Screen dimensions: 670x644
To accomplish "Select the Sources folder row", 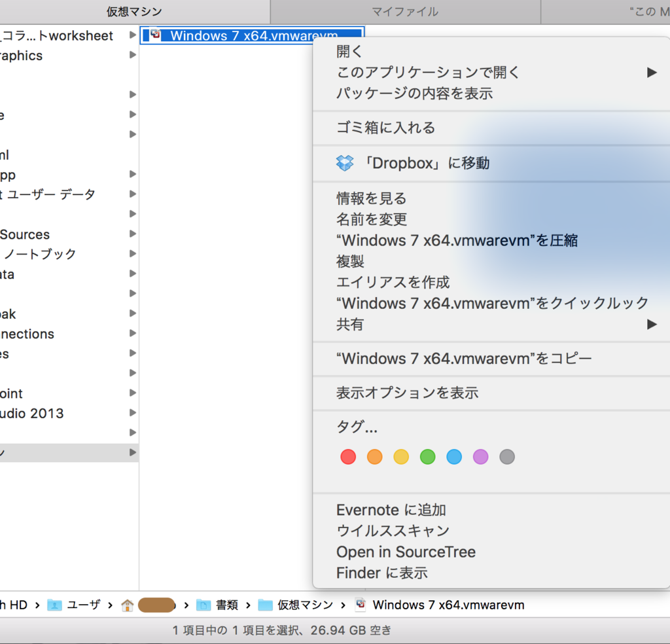I will [x=69, y=234].
